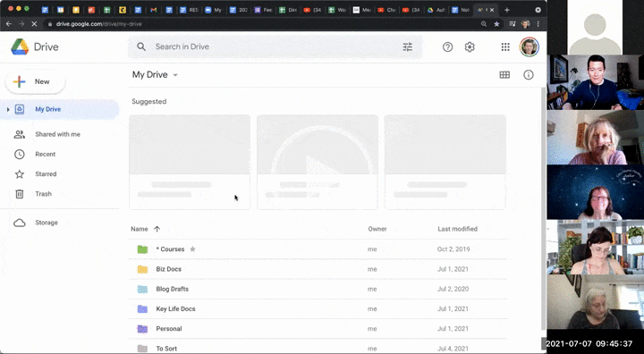Open Google apps grid launcher
The width and height of the screenshot is (644, 354).
click(x=505, y=46)
